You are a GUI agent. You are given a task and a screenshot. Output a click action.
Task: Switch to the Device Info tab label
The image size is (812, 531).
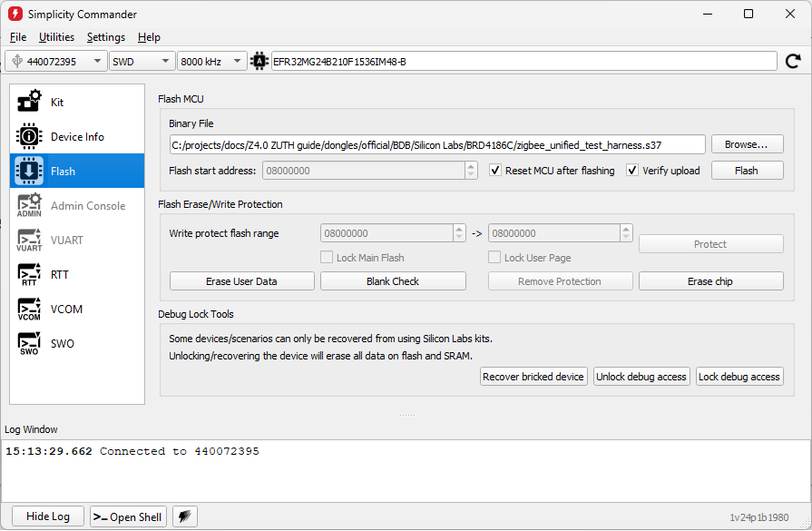tap(77, 137)
